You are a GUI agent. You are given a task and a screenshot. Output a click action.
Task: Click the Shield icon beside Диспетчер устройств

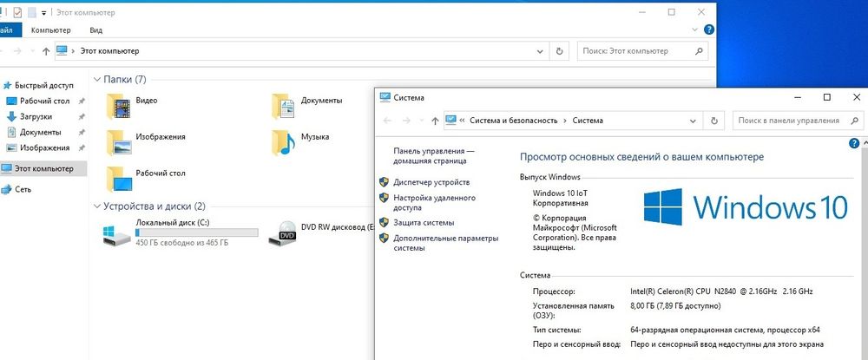point(384,182)
